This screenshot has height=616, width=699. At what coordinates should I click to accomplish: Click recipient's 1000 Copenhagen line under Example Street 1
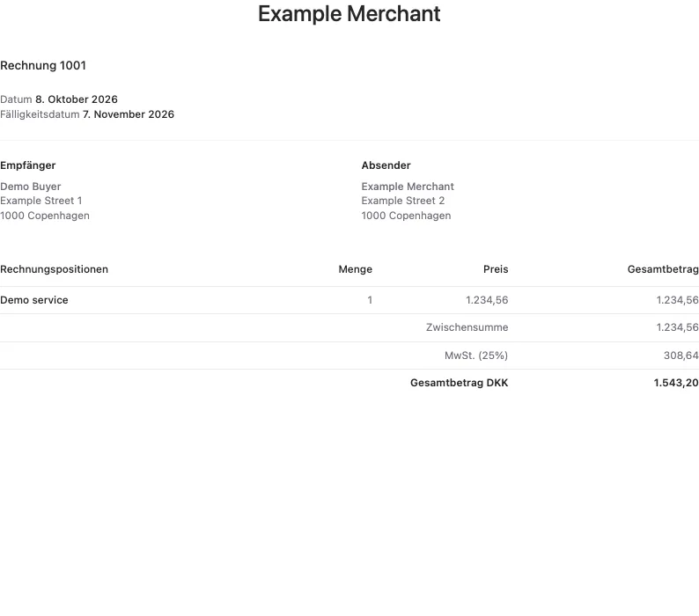click(45, 216)
